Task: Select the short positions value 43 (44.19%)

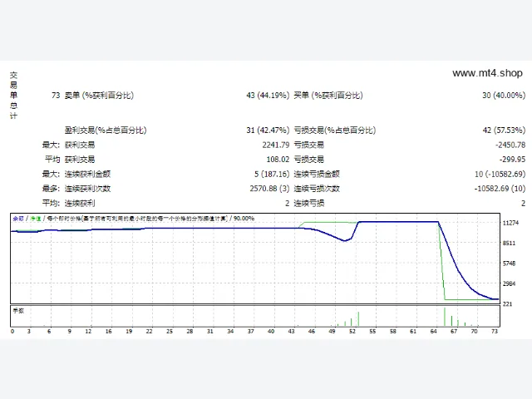Action: click(268, 96)
